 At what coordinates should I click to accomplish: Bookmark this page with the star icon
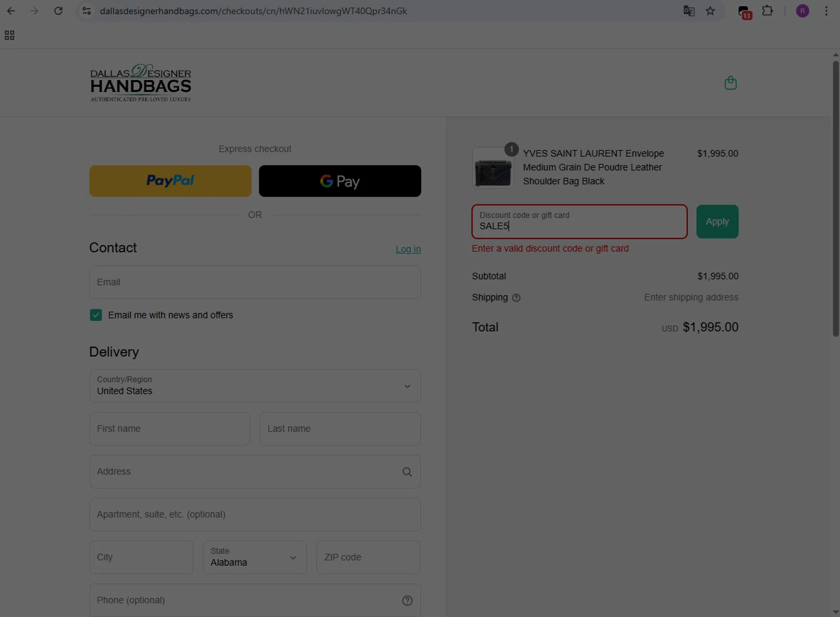(x=710, y=11)
